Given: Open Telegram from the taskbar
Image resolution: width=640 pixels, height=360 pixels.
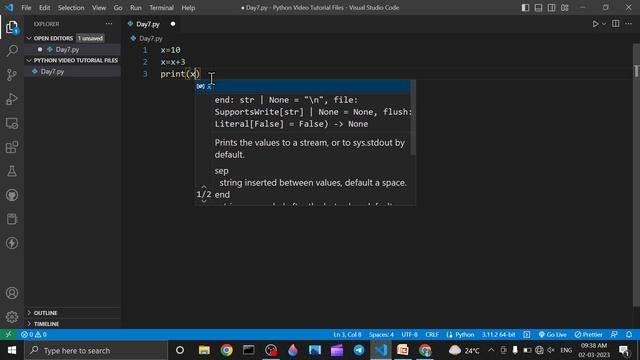Looking at the screenshot, I should coord(359,350).
